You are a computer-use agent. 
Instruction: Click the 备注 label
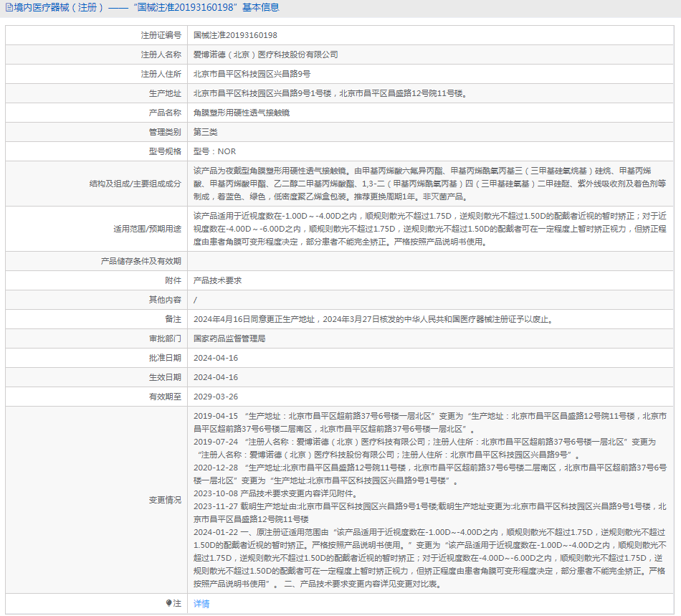173,319
